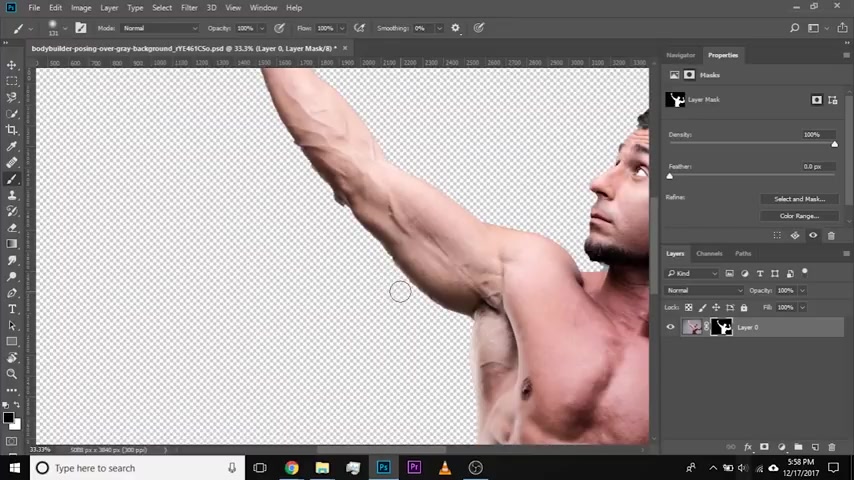
Task: Switch to the Channels tab
Action: pyautogui.click(x=709, y=253)
